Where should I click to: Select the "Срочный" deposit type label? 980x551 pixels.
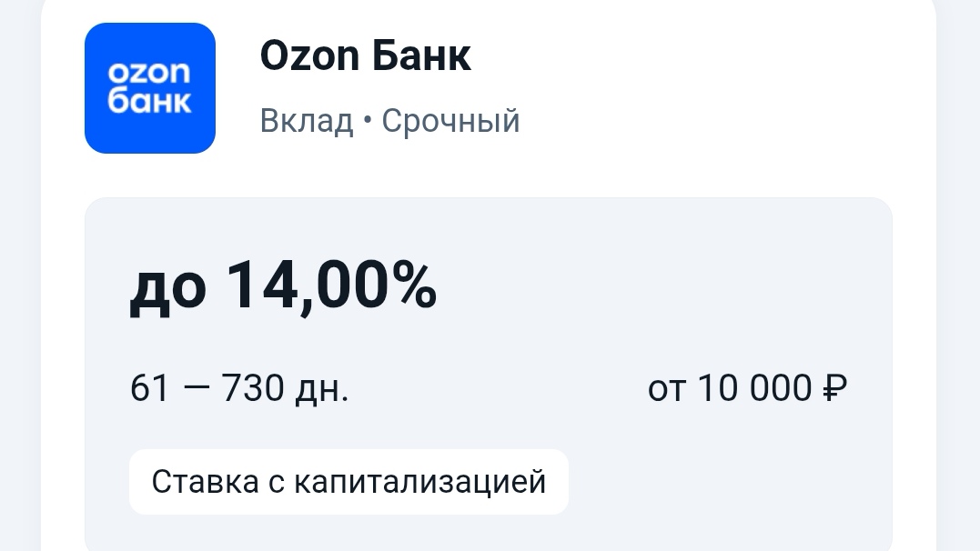point(450,121)
